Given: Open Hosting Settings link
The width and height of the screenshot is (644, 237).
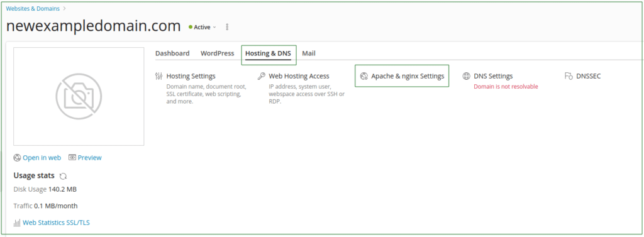Looking at the screenshot, I should coord(191,76).
